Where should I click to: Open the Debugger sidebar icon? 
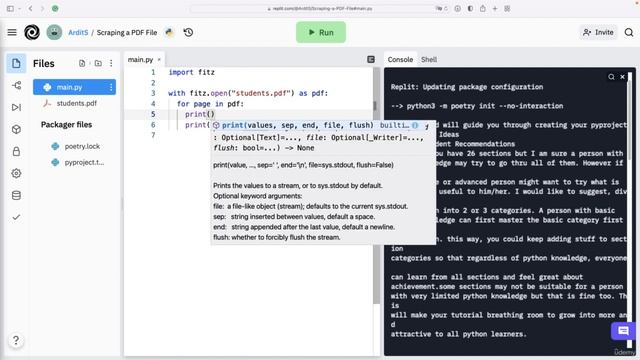pos(16,107)
